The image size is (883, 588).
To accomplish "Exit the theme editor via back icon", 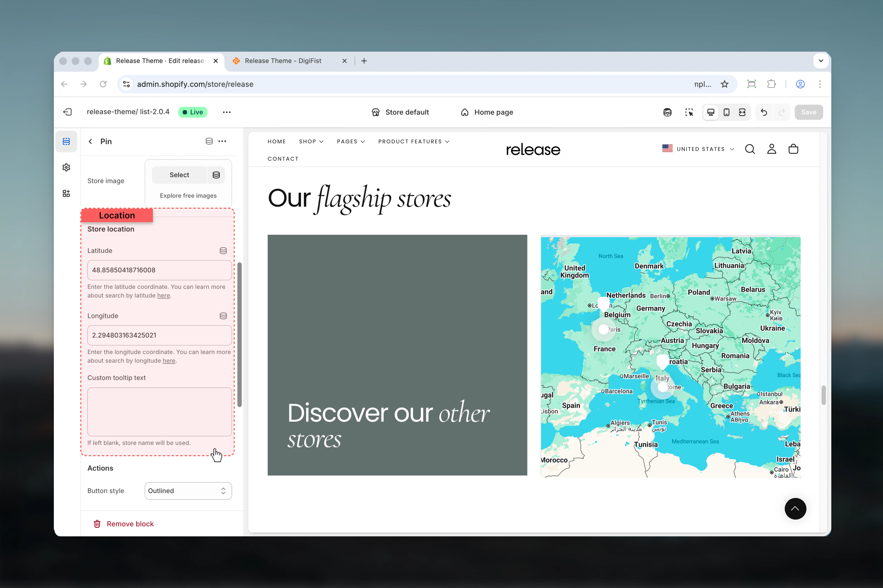I will coord(68,112).
